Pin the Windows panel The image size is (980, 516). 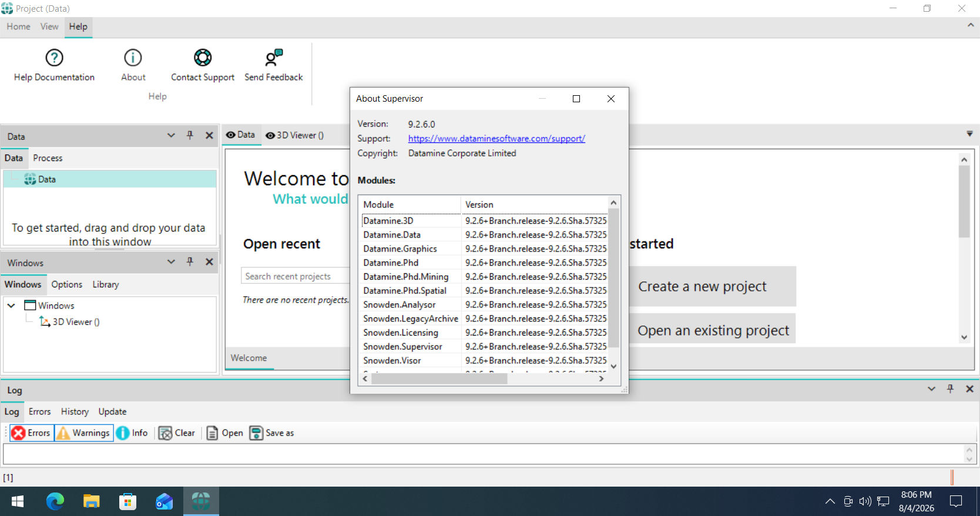pyautogui.click(x=190, y=262)
